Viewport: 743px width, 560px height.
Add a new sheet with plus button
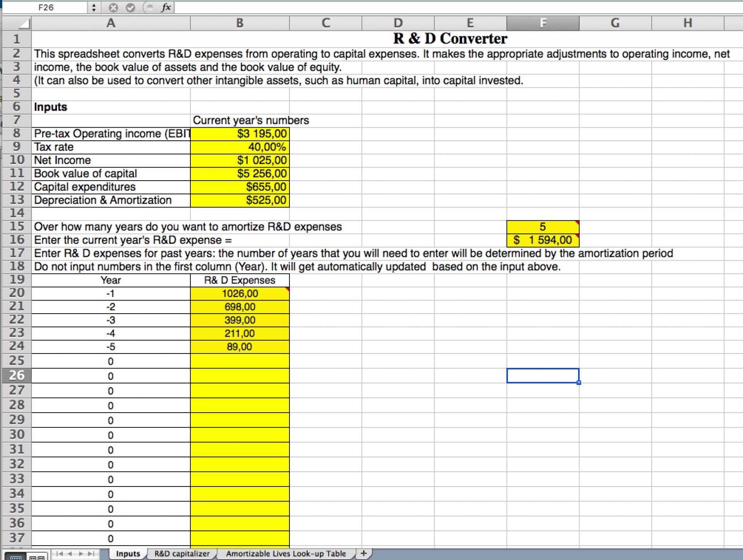pyautogui.click(x=363, y=553)
